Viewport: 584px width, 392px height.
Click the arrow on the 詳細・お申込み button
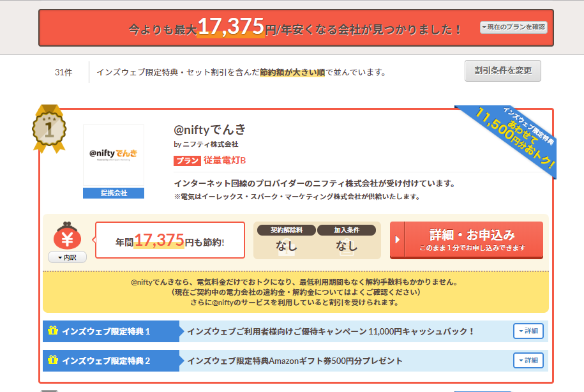tap(398, 239)
